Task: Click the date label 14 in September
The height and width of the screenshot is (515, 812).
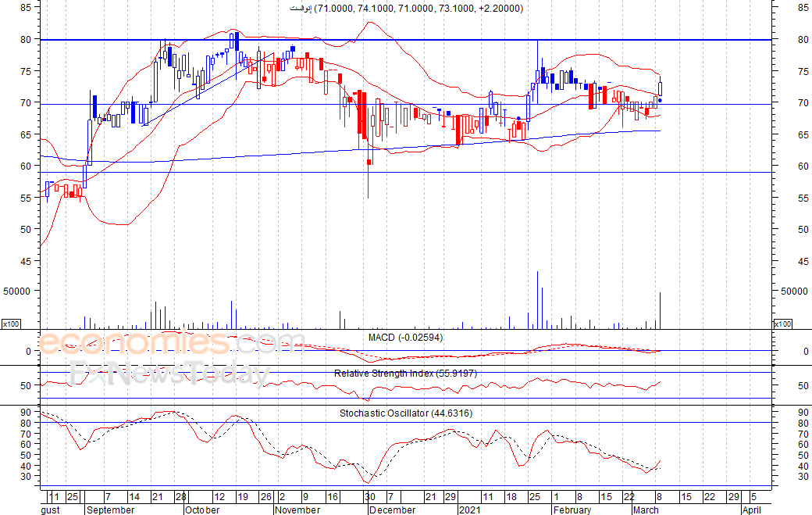Action: (134, 497)
